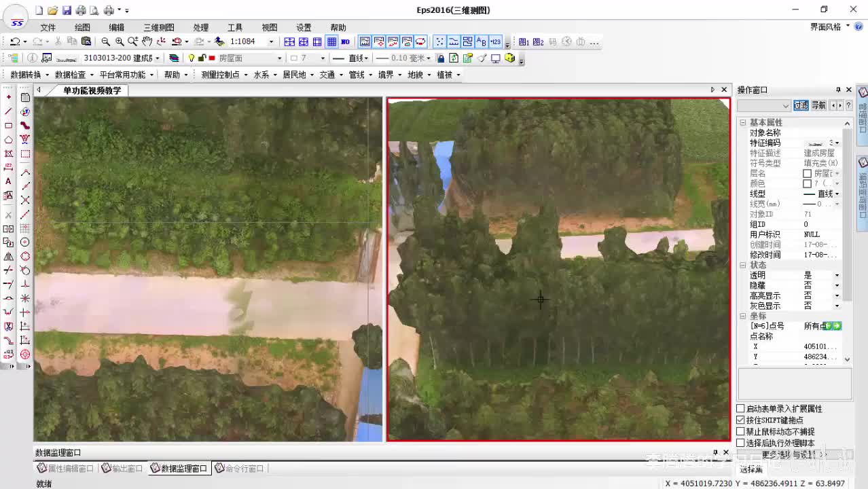Open the 高亮显示 value dropdown
Screen dimensions: 868x489
click(x=837, y=296)
